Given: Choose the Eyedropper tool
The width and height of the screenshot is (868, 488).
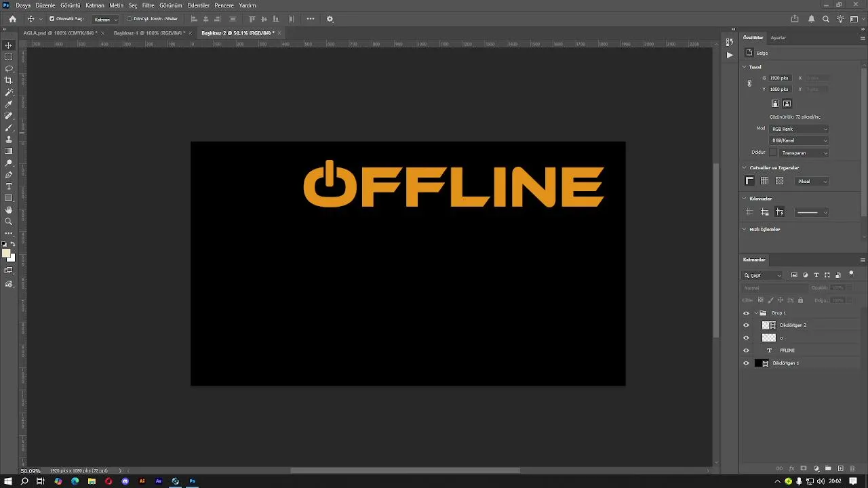Looking at the screenshot, I should pos(9,104).
